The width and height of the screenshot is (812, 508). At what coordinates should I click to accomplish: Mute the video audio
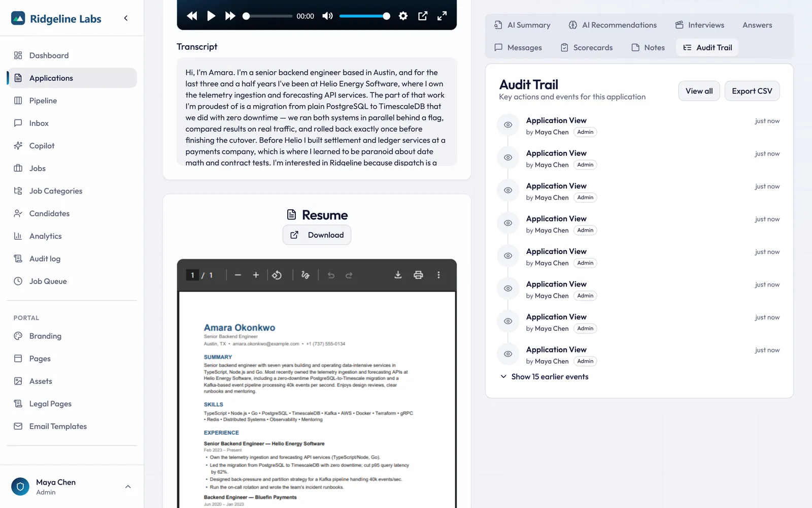328,16
